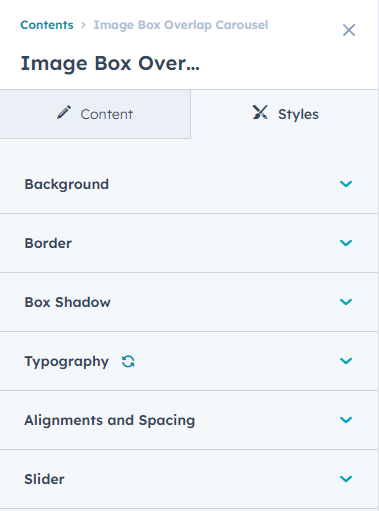Switch to the Styles tab
379x511 pixels.
tap(285, 114)
